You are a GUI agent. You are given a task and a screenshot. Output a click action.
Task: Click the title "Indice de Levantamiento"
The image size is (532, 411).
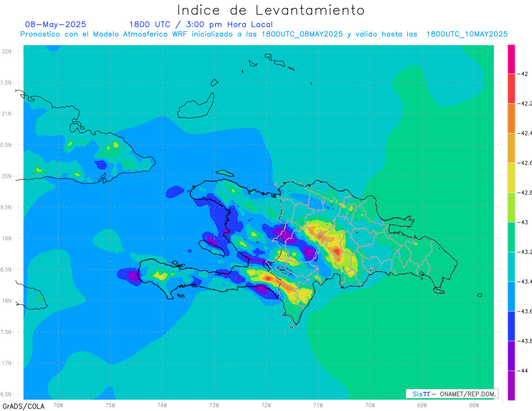tap(271, 10)
